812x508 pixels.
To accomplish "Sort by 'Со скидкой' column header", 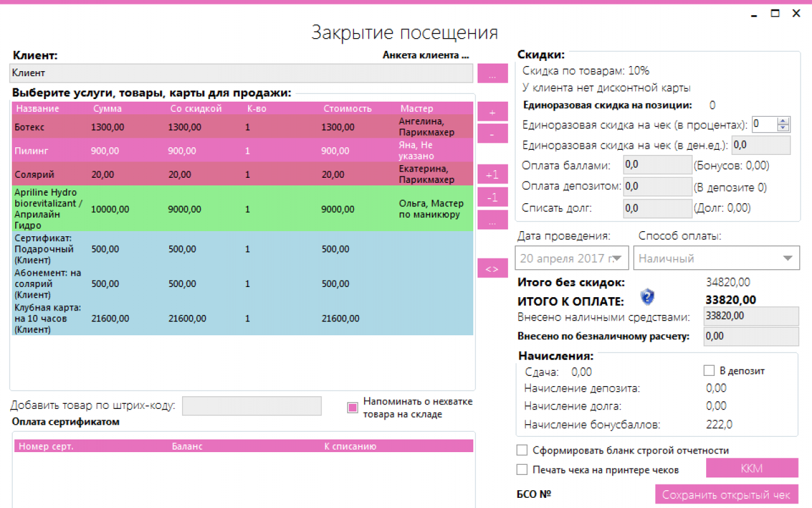I will [196, 109].
